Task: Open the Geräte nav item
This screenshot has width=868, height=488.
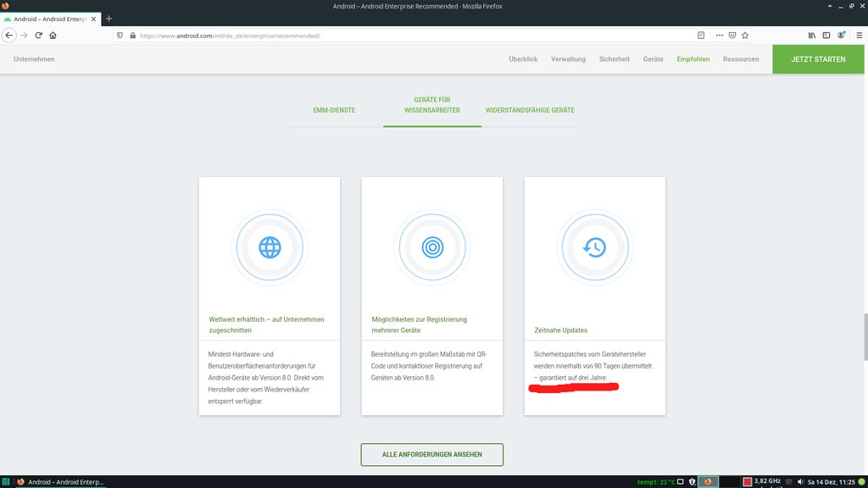Action: 654,59
